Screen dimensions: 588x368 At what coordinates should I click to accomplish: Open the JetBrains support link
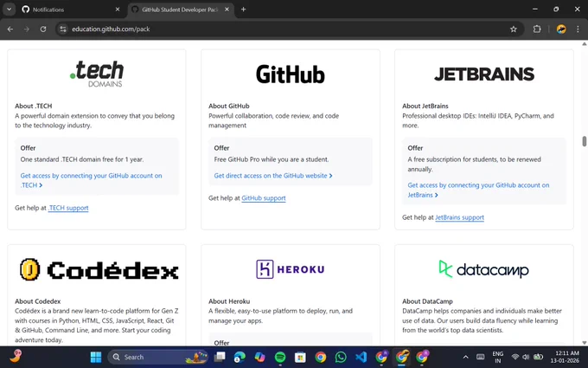(459, 217)
